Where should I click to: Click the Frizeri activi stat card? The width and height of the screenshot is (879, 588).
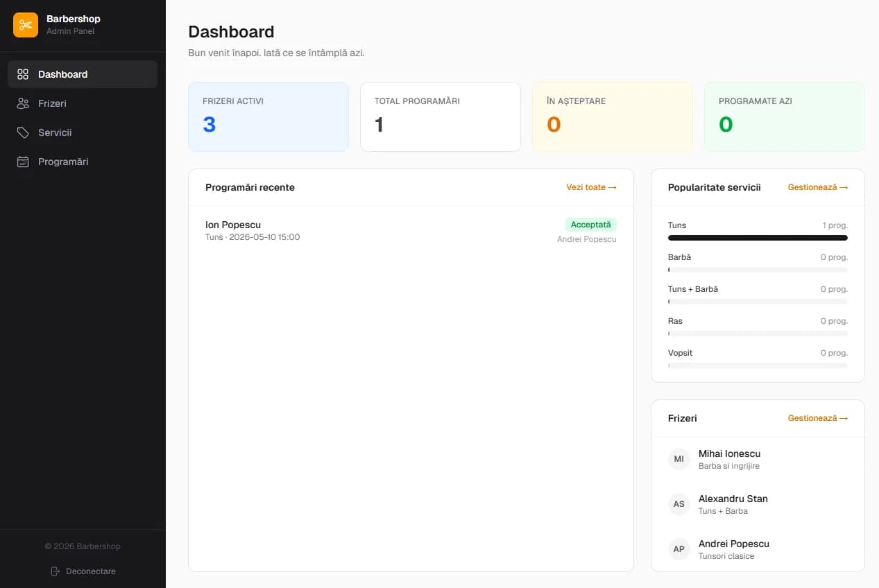268,116
